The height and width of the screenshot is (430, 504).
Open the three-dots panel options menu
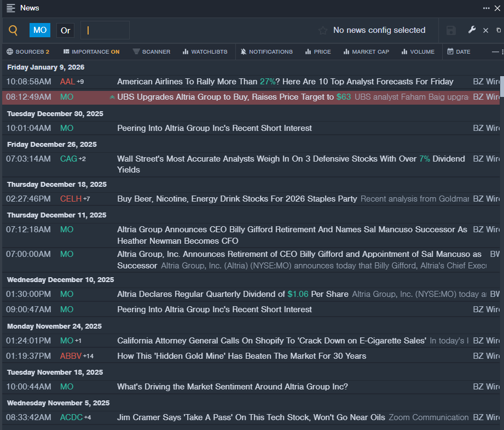click(486, 8)
